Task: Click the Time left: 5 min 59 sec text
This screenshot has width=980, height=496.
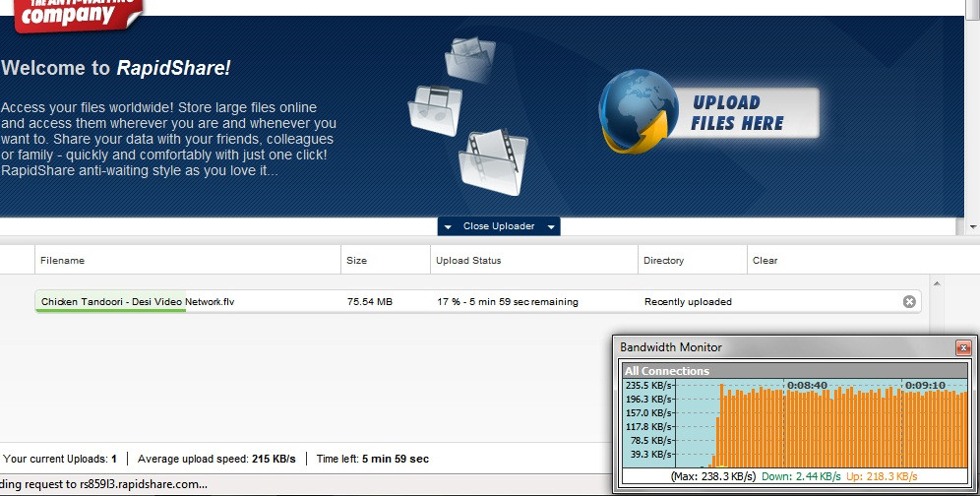Action: (373, 459)
